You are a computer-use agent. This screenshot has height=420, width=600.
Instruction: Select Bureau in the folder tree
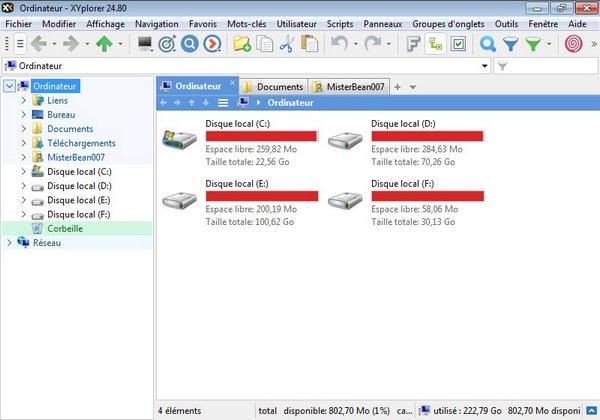61,114
